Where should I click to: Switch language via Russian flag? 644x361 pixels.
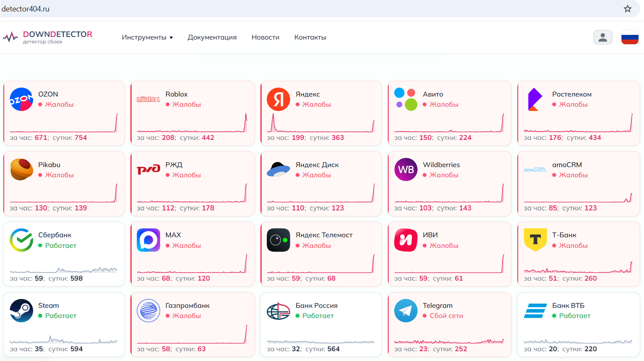630,37
